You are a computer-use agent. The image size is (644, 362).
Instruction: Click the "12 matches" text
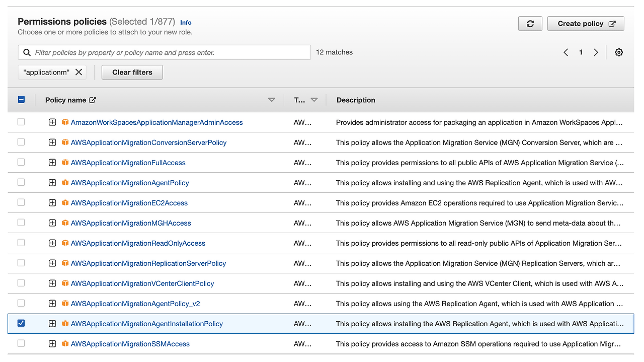pos(334,52)
